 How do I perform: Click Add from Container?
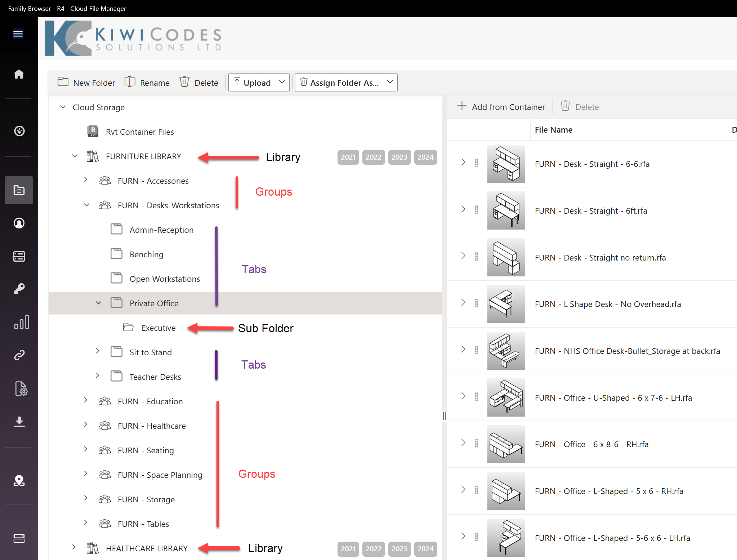501,107
